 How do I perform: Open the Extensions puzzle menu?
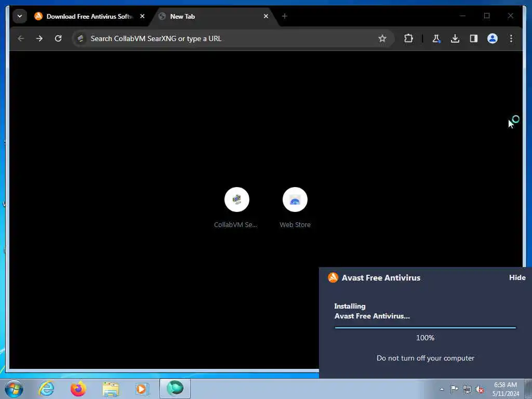click(408, 38)
